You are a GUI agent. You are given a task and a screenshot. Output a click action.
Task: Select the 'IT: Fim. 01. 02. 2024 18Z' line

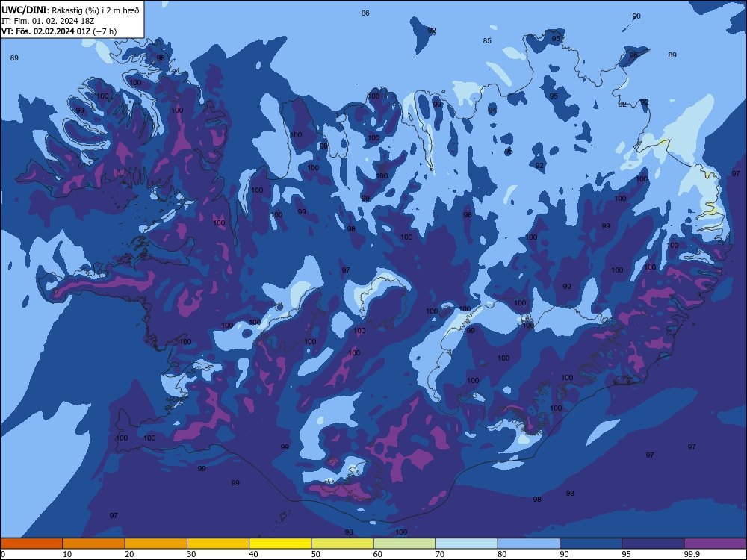point(48,21)
